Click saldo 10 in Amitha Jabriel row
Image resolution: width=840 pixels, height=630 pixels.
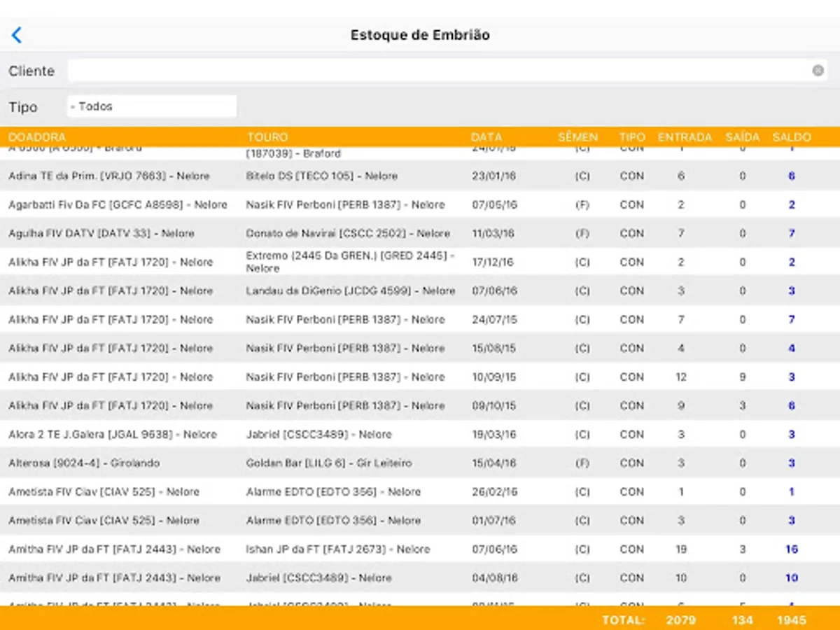pyautogui.click(x=792, y=577)
